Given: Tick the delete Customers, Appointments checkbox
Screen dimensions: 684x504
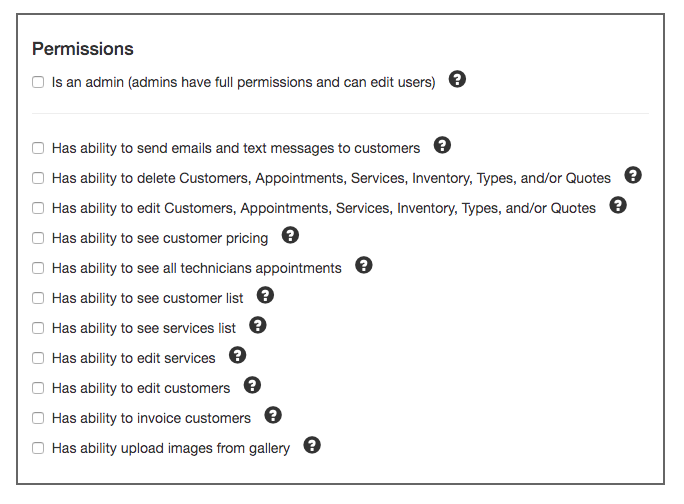Looking at the screenshot, I should [x=38, y=178].
